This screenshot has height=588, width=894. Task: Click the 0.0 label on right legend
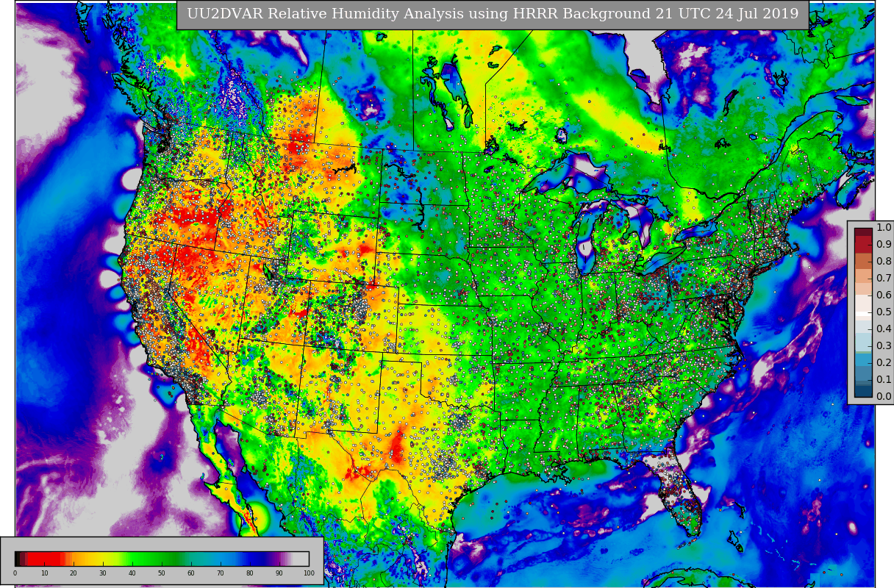tap(884, 397)
